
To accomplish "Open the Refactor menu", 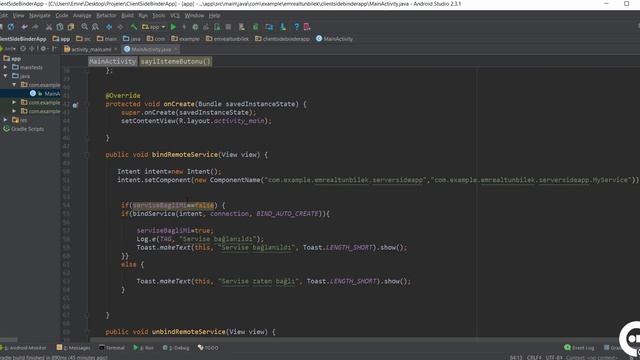I will 106,16.
